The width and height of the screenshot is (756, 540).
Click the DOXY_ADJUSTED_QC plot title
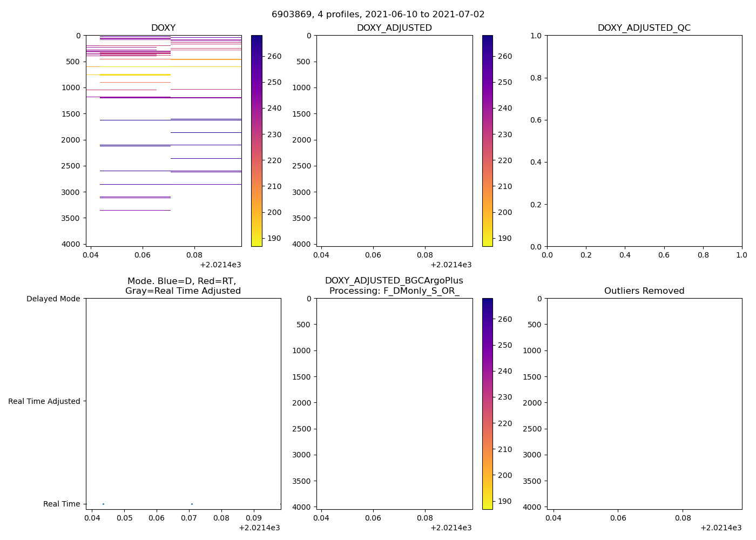coord(644,28)
